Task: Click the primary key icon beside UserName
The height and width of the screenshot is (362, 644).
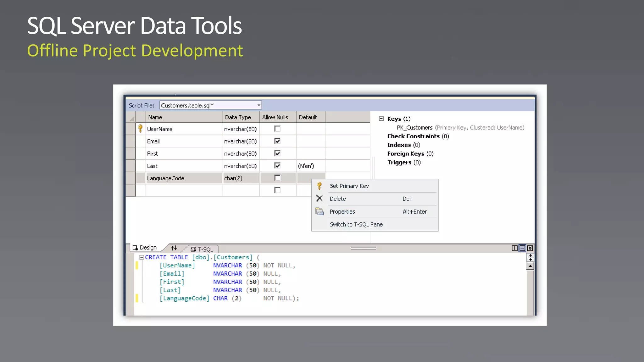Action: click(140, 129)
